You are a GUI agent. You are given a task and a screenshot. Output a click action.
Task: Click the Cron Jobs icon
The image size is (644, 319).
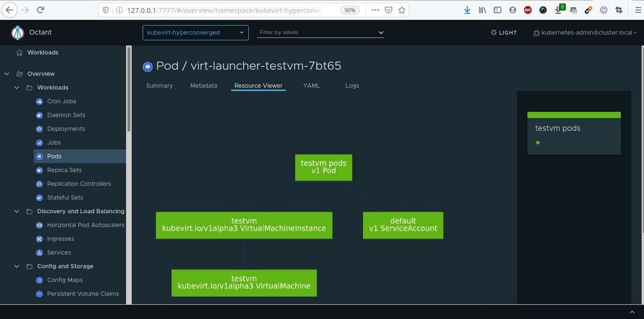40,101
